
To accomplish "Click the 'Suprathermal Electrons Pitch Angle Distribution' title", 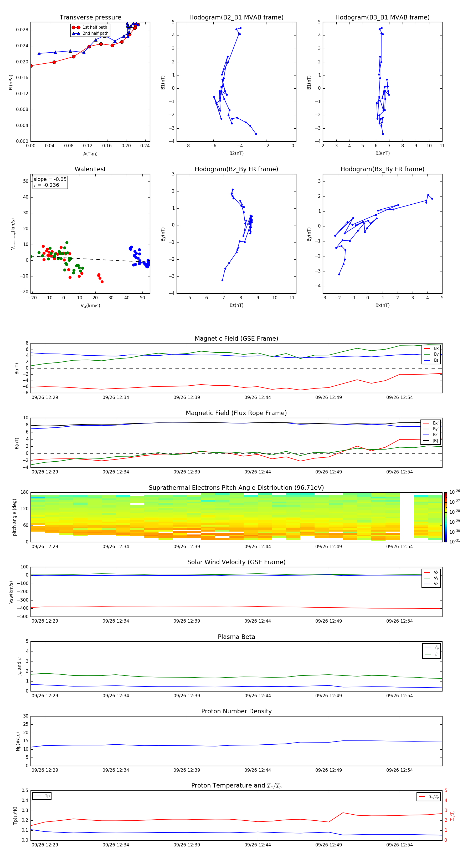I will click(x=236, y=488).
